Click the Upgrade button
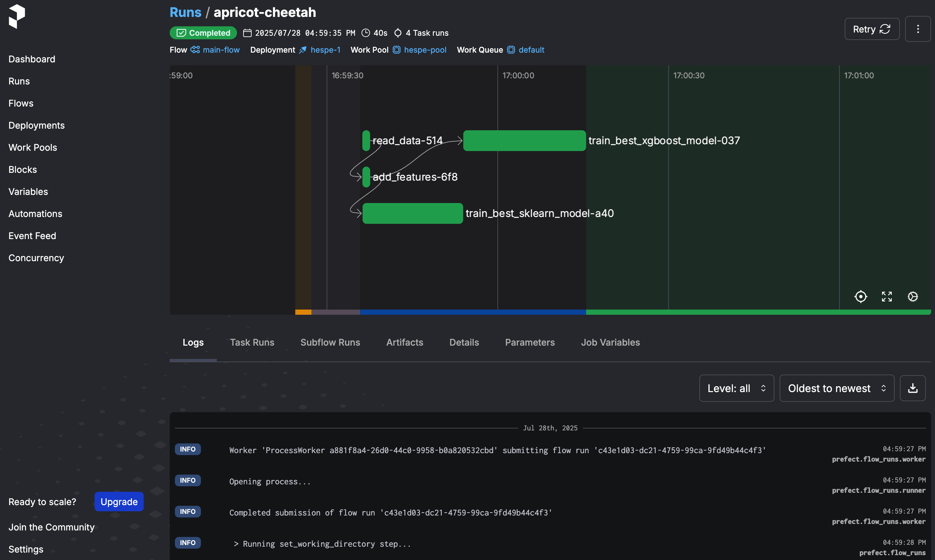Viewport: 935px width, 560px height. 119,502
